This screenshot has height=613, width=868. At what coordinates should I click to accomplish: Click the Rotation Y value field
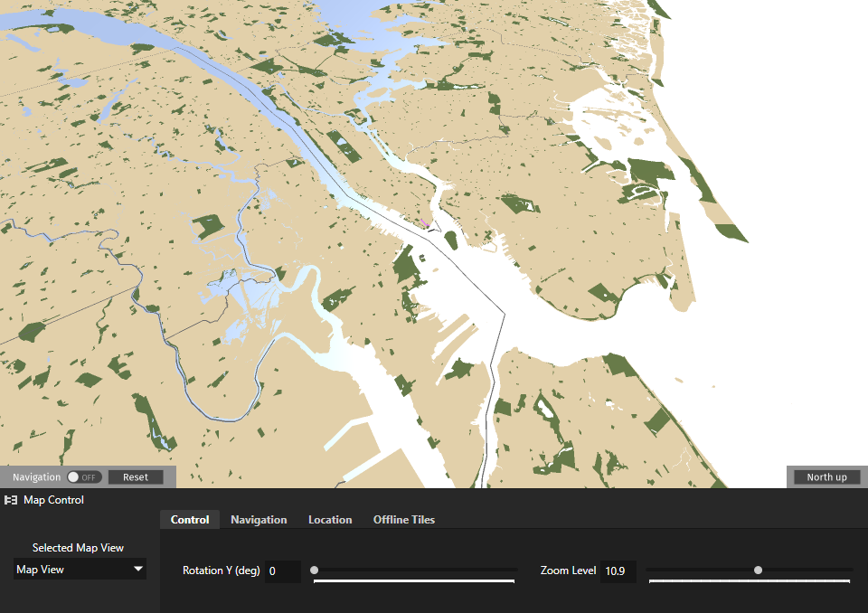(x=283, y=571)
